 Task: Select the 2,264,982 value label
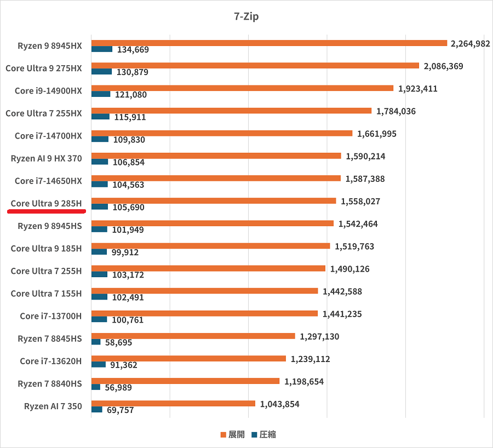[470, 44]
